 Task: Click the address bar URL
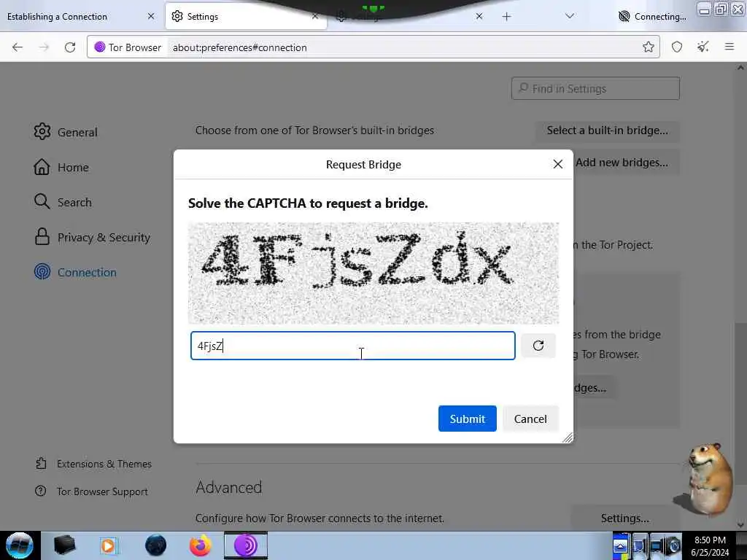coord(239,47)
